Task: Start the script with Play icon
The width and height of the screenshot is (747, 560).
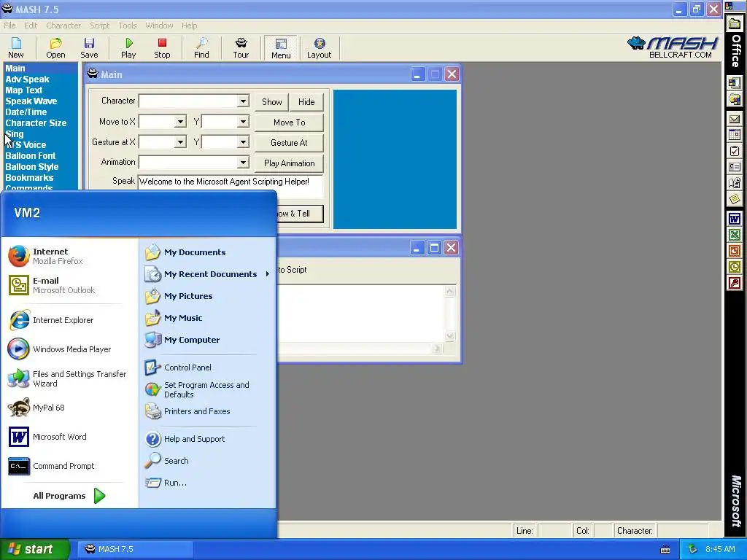Action: 128,48
